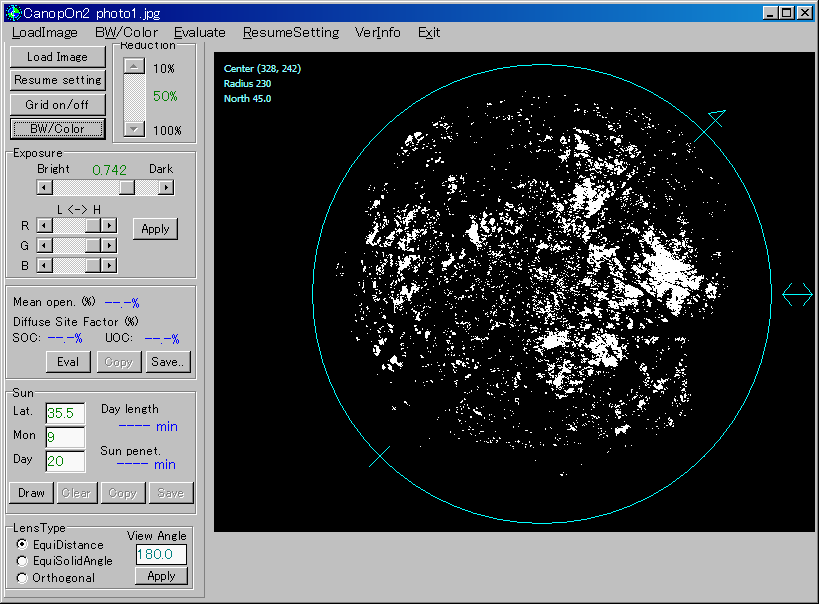This screenshot has height=604, width=819.
Task: Click the 100% reduction label
Action: (x=167, y=130)
